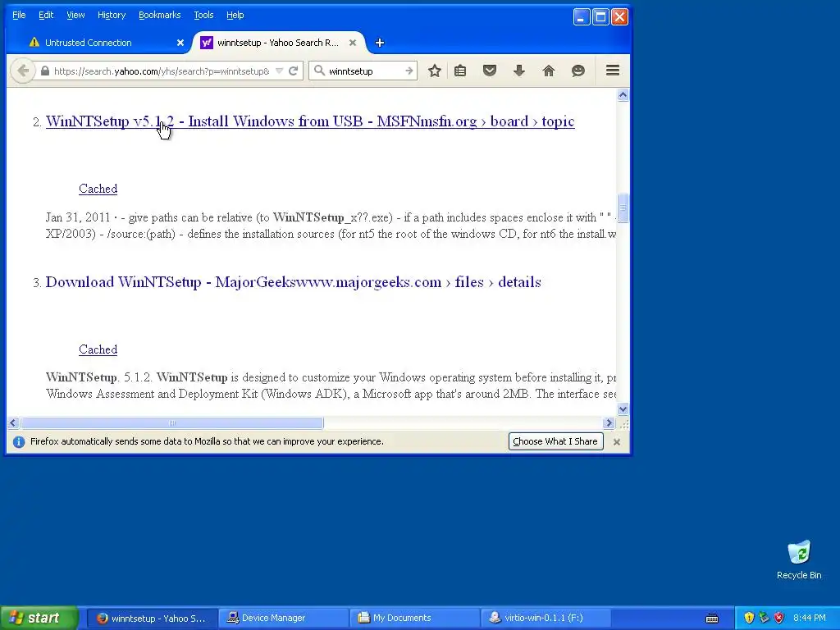Click horizontal scrollbar left arrow

click(x=13, y=422)
